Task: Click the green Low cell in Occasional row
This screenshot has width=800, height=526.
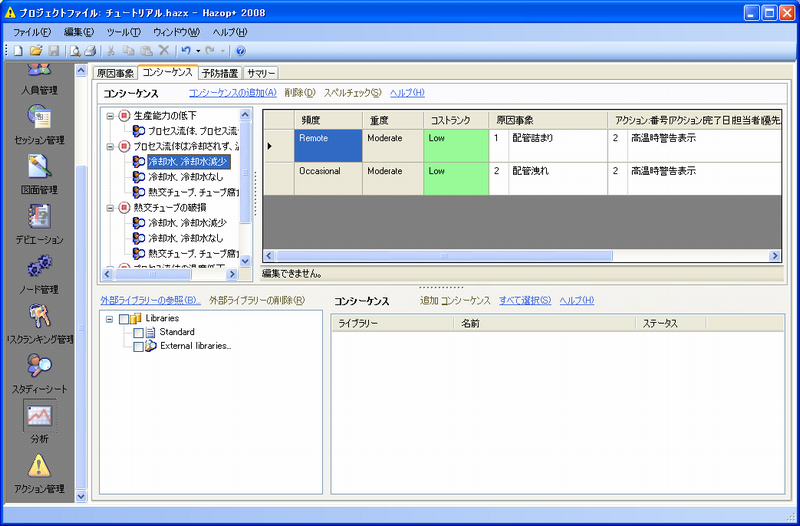Action: (x=456, y=179)
